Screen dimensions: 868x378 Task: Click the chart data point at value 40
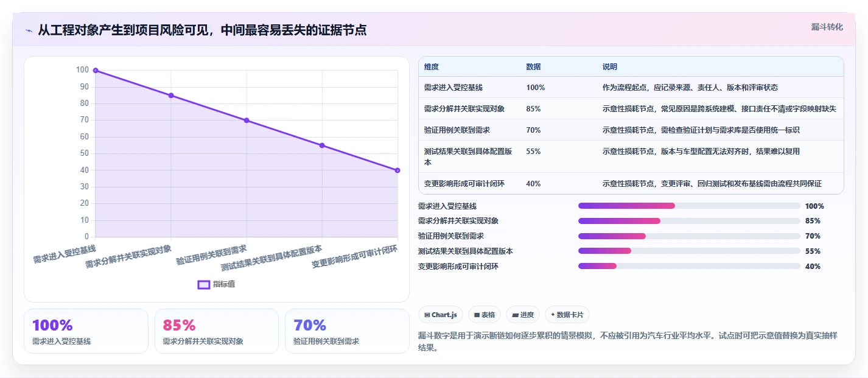point(397,170)
